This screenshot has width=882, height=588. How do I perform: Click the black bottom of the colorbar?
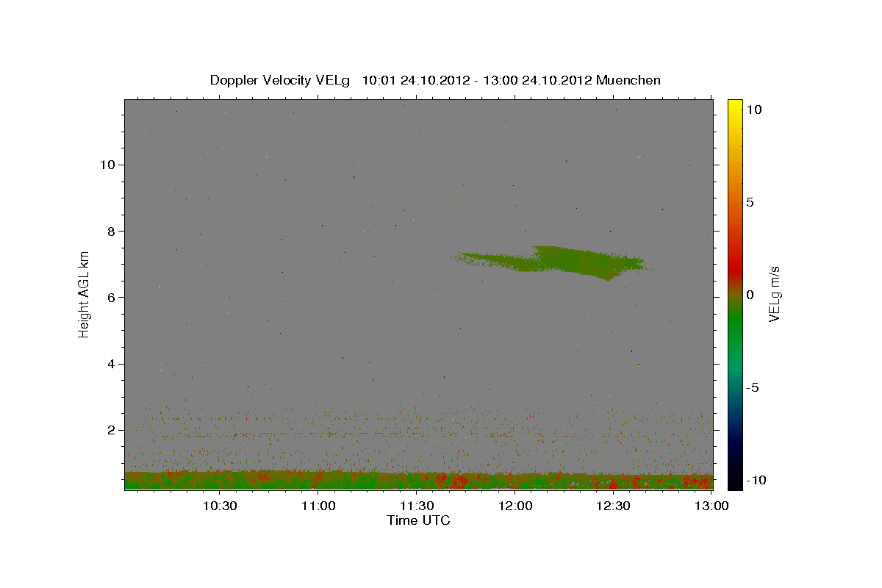[735, 481]
